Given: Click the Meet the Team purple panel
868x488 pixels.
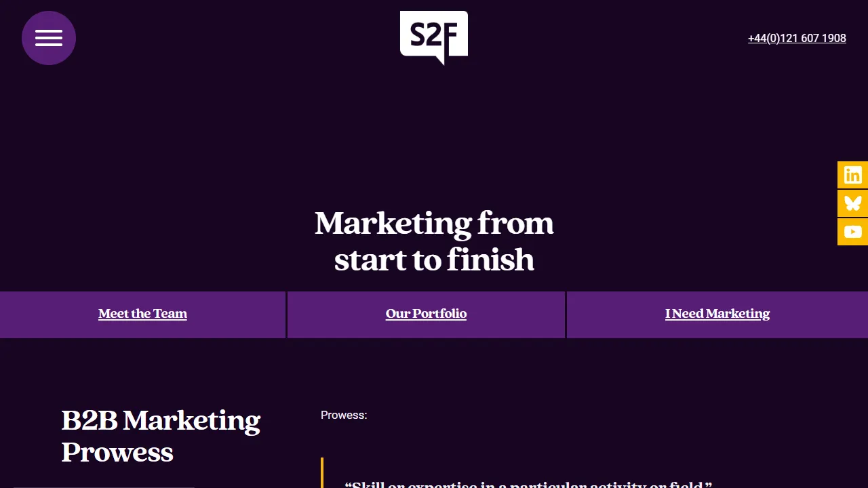Looking at the screenshot, I should tap(142, 314).
